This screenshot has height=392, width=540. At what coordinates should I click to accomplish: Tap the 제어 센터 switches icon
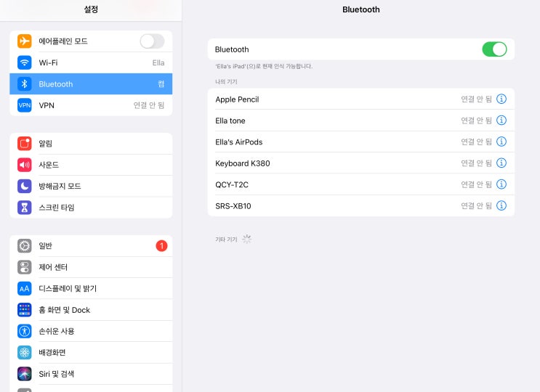coord(25,267)
